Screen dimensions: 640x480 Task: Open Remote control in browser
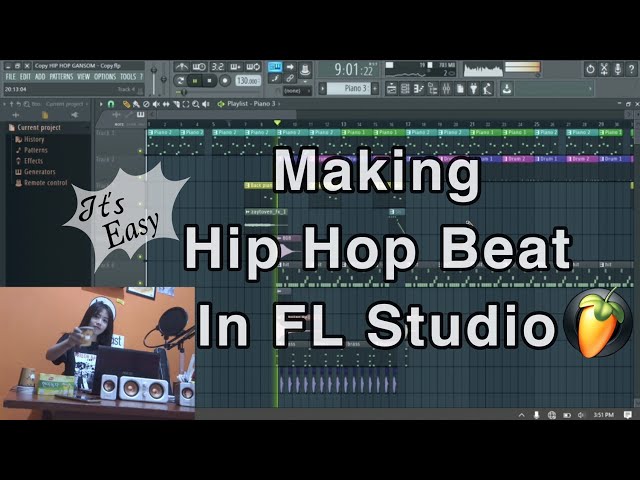click(41, 182)
